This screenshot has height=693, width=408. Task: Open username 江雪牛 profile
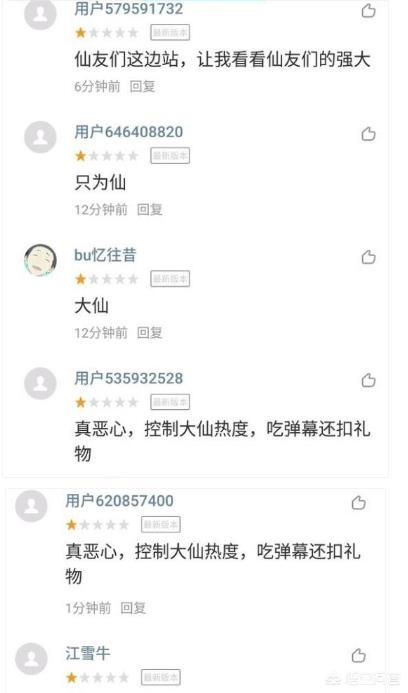point(88,653)
